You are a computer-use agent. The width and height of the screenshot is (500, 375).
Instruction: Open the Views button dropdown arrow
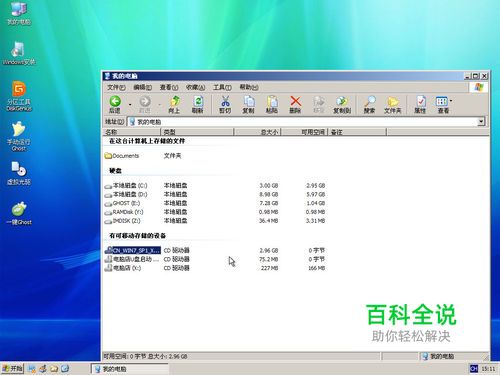pyautogui.click(x=451, y=101)
